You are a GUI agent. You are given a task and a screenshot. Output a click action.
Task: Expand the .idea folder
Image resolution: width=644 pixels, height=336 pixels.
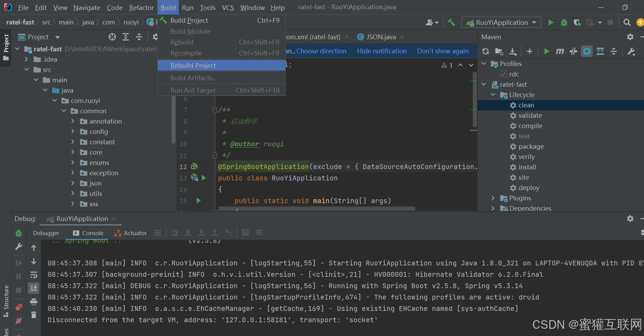tap(26, 59)
